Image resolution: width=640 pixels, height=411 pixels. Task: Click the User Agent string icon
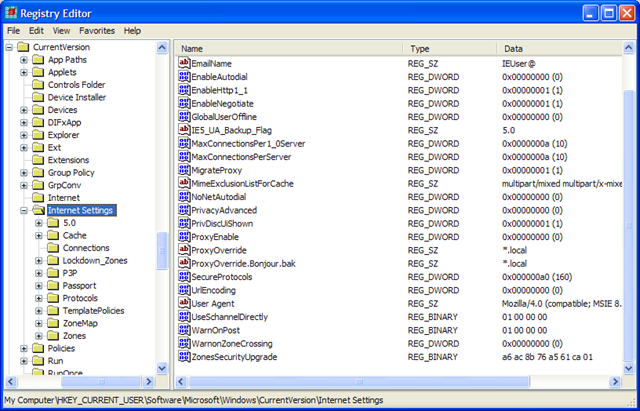pyautogui.click(x=184, y=303)
